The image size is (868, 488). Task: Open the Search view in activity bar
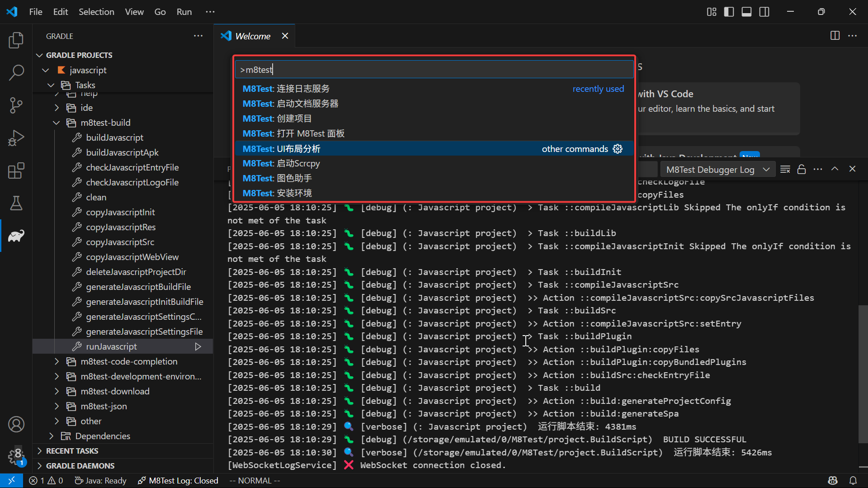16,72
